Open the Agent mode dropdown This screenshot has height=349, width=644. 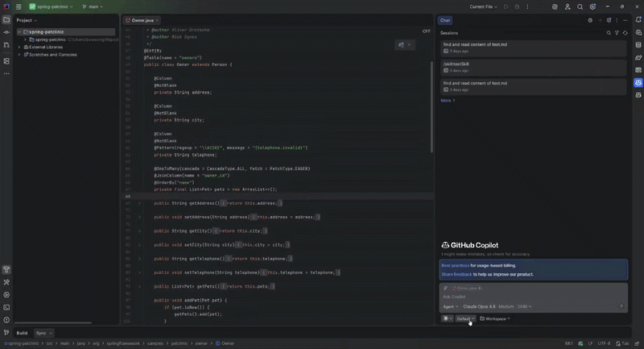450,306
